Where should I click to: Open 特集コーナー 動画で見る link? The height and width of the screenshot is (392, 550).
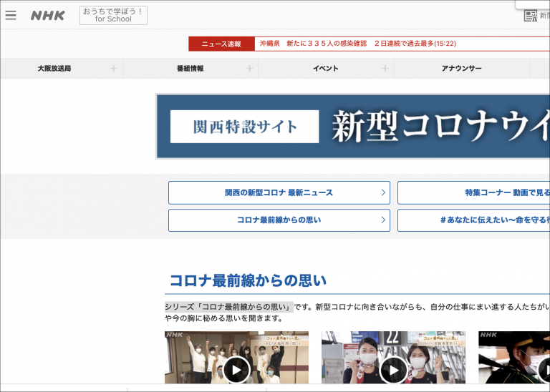tap(473, 192)
